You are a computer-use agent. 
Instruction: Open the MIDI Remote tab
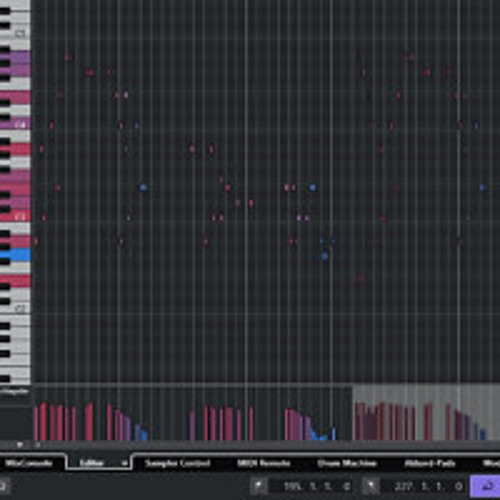point(263,463)
